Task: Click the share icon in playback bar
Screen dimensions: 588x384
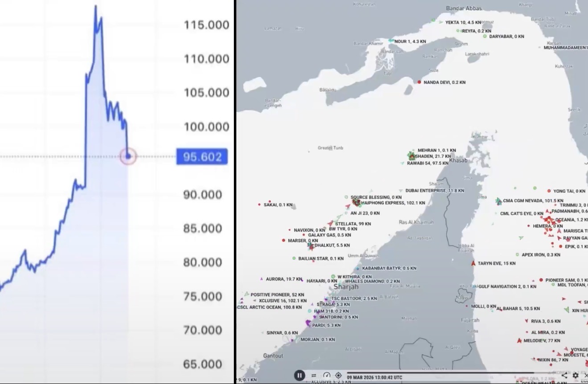Action: coord(564,376)
